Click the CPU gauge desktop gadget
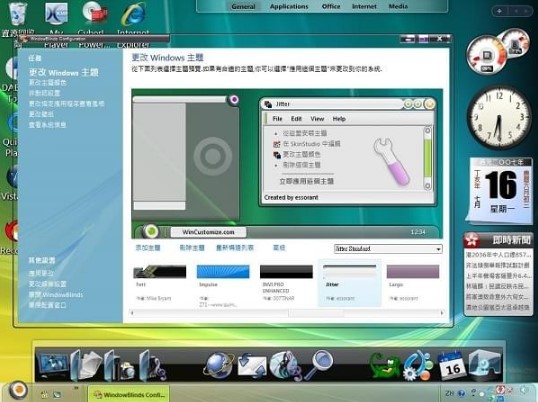This screenshot has height=402, width=538. [487, 56]
